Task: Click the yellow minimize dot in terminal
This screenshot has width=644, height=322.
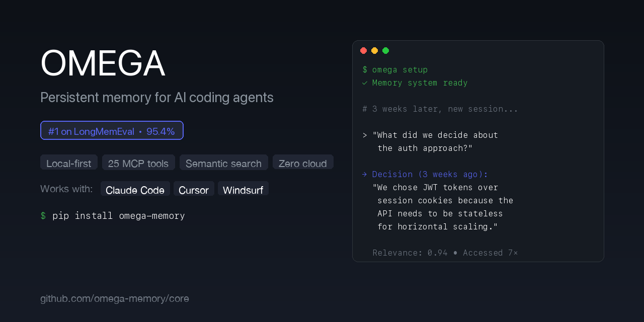Action: point(375,51)
